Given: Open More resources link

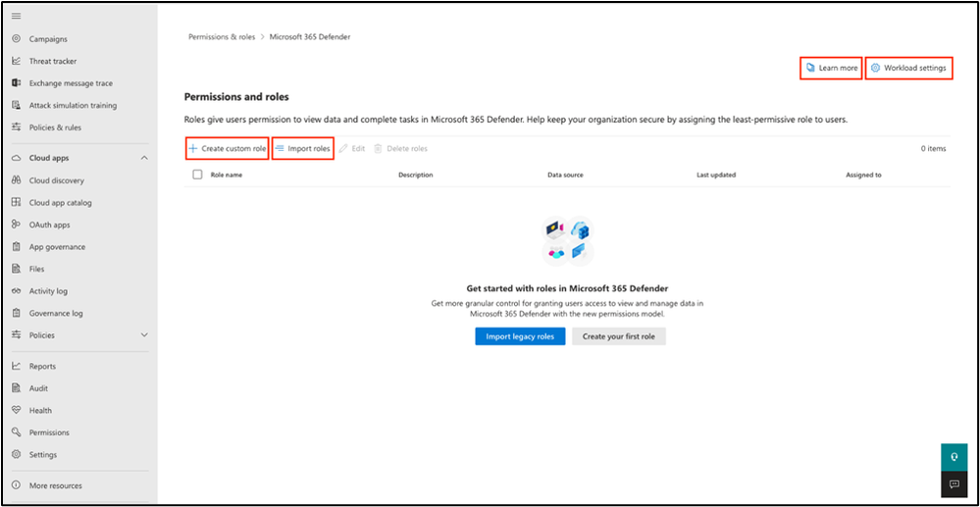Looking at the screenshot, I should click(x=56, y=485).
